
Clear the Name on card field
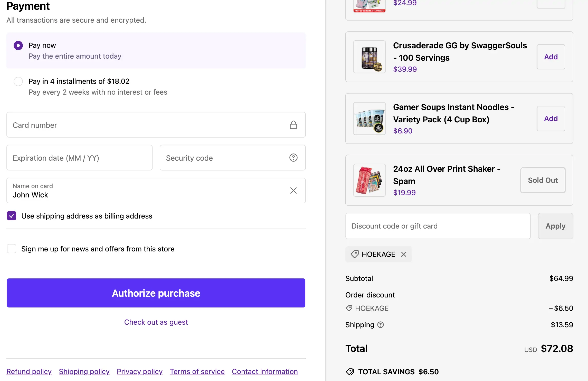point(293,190)
